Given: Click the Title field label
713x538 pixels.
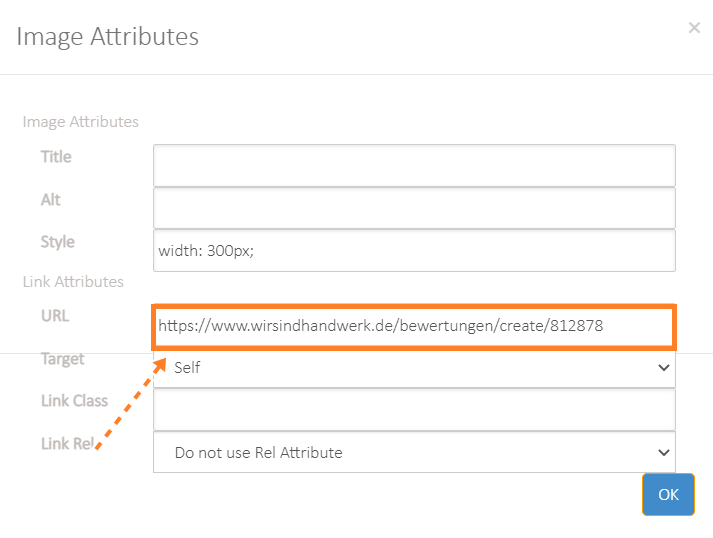Looking at the screenshot, I should [x=56, y=157].
